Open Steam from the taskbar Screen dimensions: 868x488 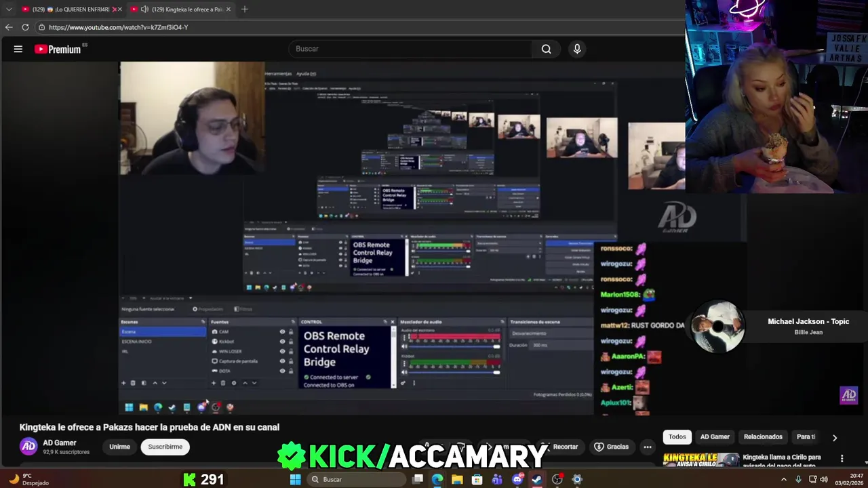tap(537, 479)
